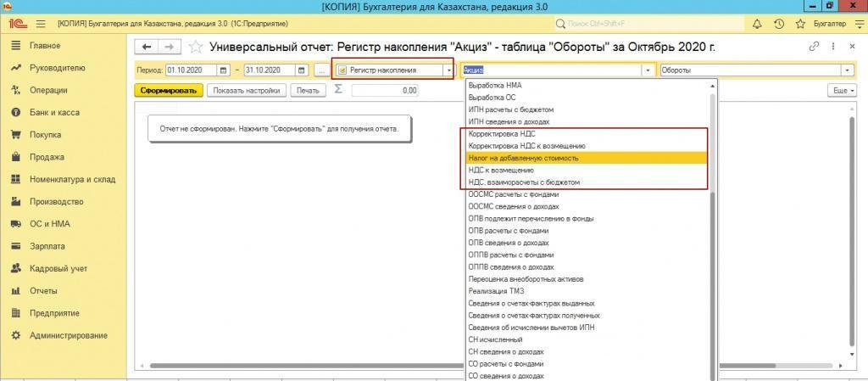The image size is (868, 381).
Task: Click the sigma sum icon
Action: tap(339, 89)
